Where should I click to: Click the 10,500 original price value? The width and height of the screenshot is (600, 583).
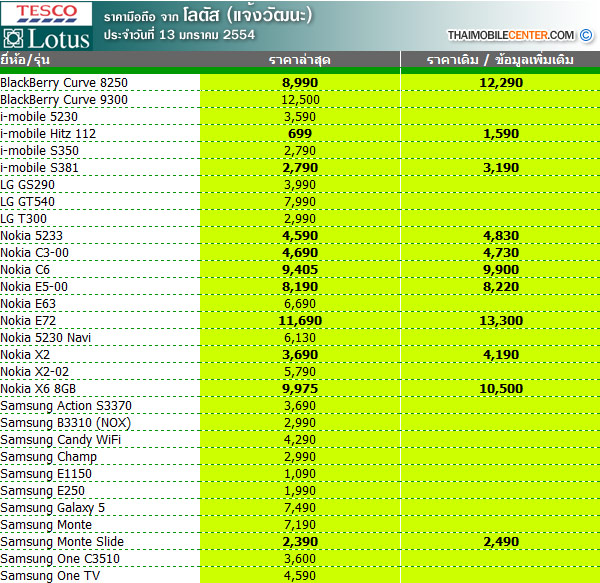[501, 389]
